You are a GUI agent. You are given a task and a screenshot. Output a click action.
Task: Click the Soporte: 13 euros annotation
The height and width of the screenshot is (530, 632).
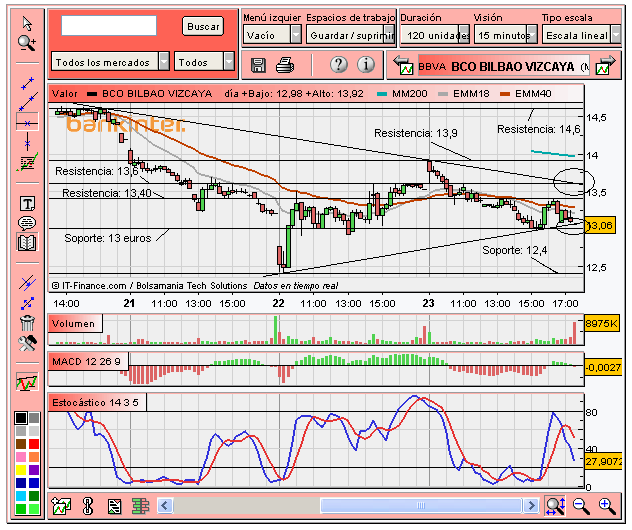coord(108,238)
